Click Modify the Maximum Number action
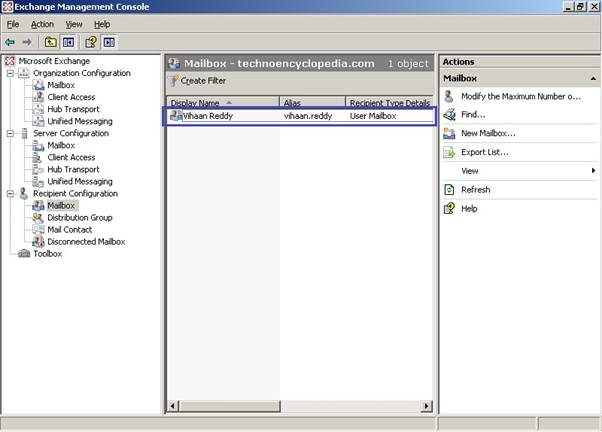Screen dimensions: 602x432 click(x=521, y=96)
